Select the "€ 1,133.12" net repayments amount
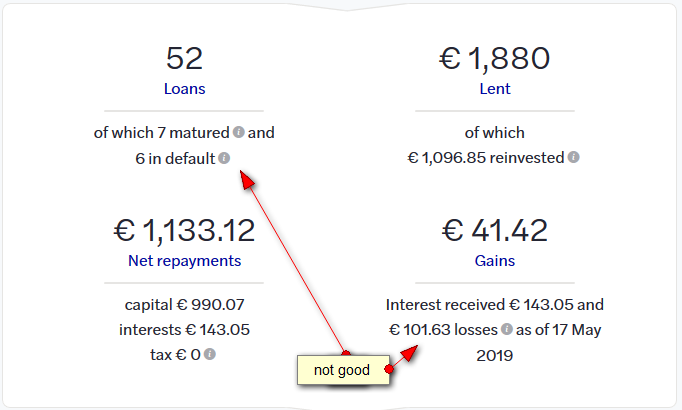The image size is (682, 410). tap(184, 230)
